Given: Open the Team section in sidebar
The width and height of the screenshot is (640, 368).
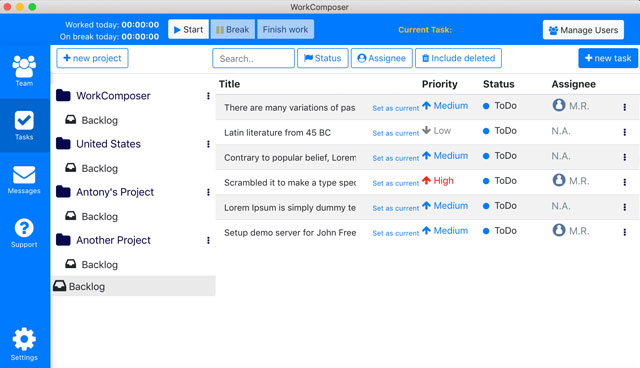Looking at the screenshot, I should pos(24,71).
